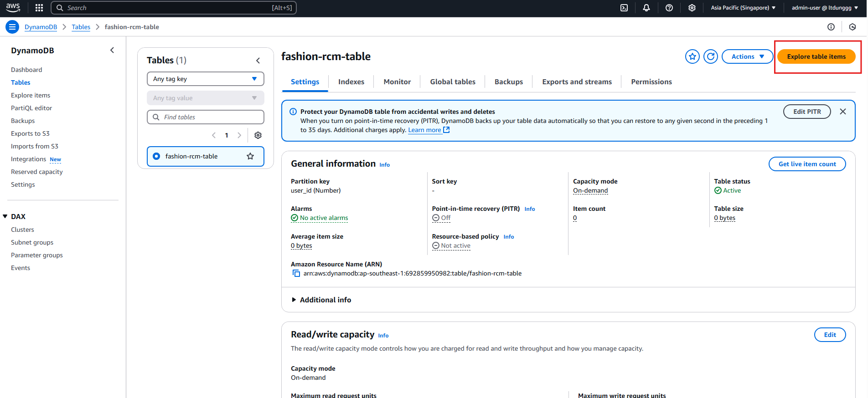The width and height of the screenshot is (868, 398).
Task: Select the fashion-rcm-table radio button
Action: [x=156, y=156]
